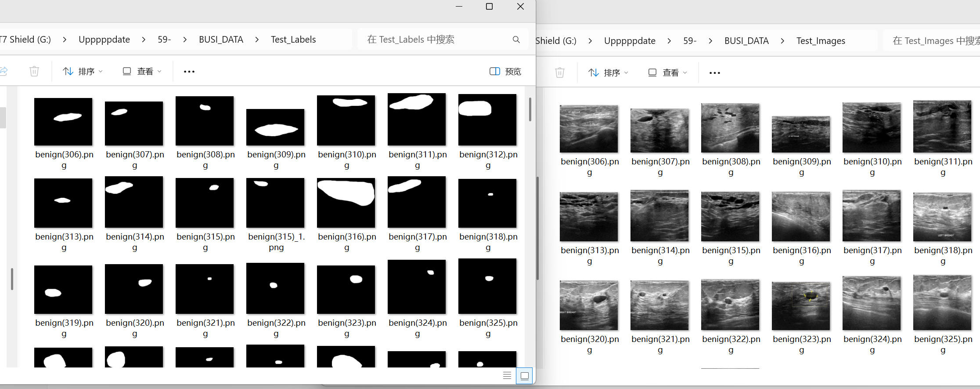Select benign(323).png ultrasound in Test_Images

point(801,306)
